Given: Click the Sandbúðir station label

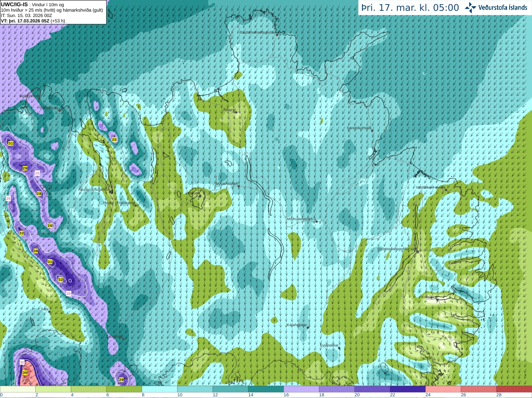Looking at the screenshot, I should coord(115,337).
